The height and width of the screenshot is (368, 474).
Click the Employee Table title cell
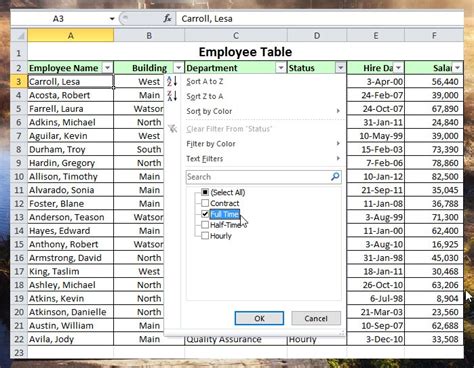tap(245, 52)
